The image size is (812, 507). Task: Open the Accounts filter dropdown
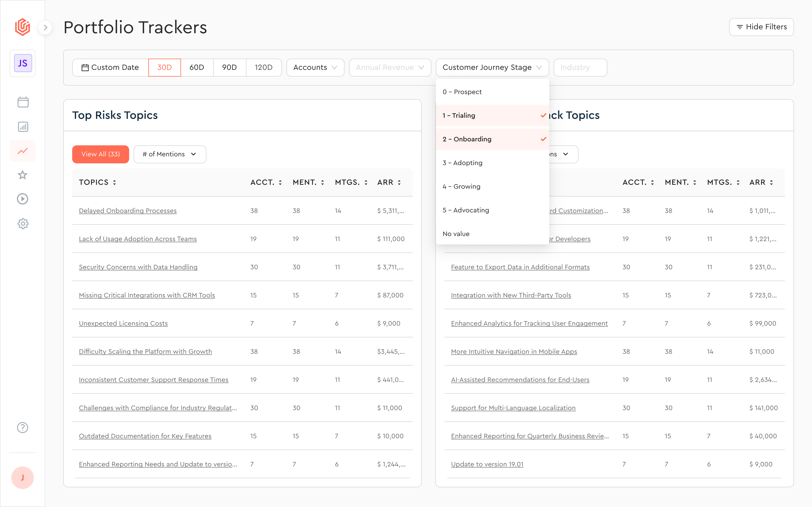click(x=315, y=68)
